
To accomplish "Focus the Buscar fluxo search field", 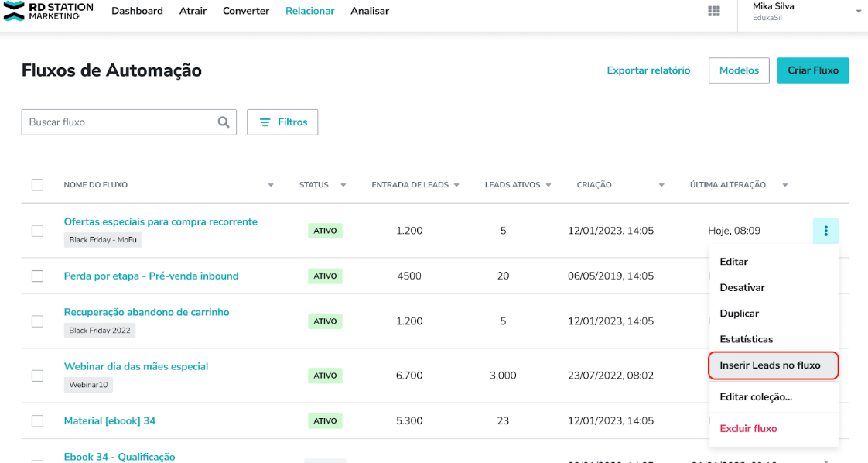I will [x=128, y=122].
